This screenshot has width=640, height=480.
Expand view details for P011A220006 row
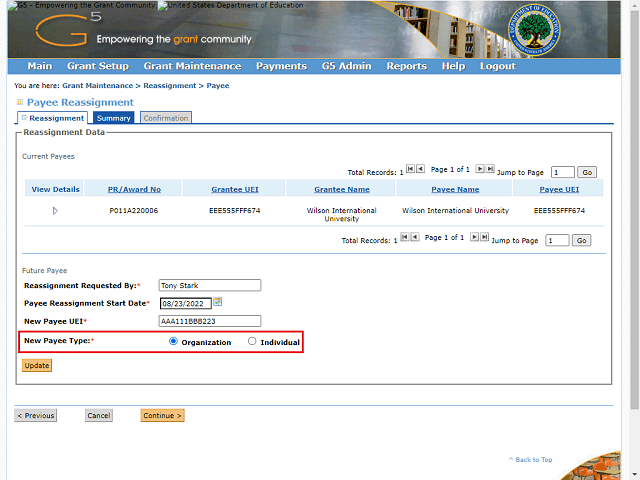tap(55, 211)
